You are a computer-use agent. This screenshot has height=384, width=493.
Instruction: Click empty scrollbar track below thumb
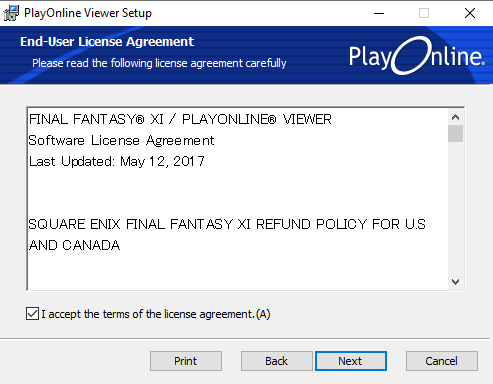(455, 208)
